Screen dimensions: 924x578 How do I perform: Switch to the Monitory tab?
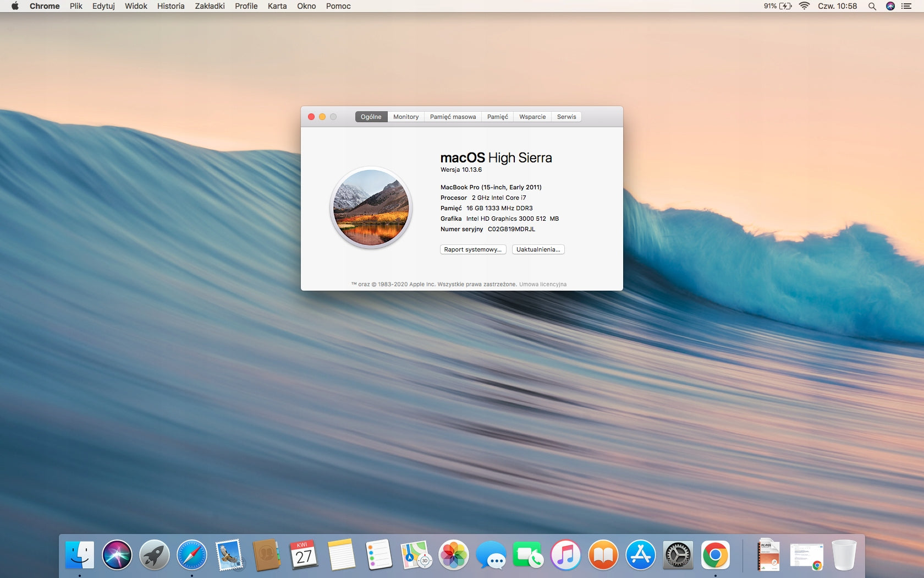tap(406, 117)
